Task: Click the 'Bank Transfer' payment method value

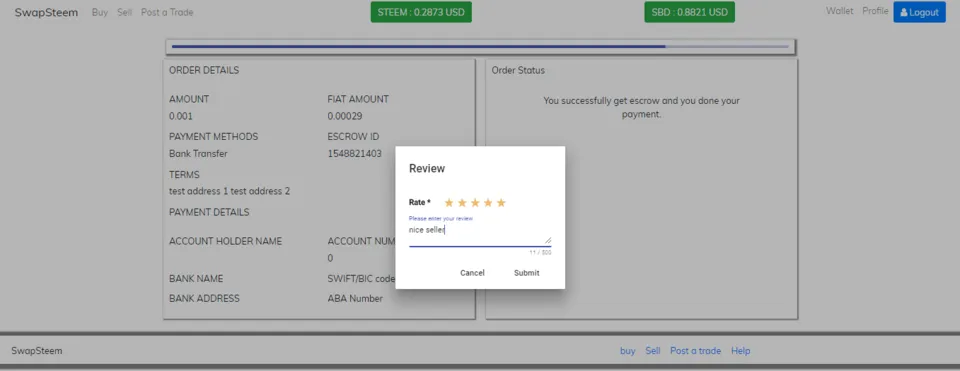Action: [198, 154]
